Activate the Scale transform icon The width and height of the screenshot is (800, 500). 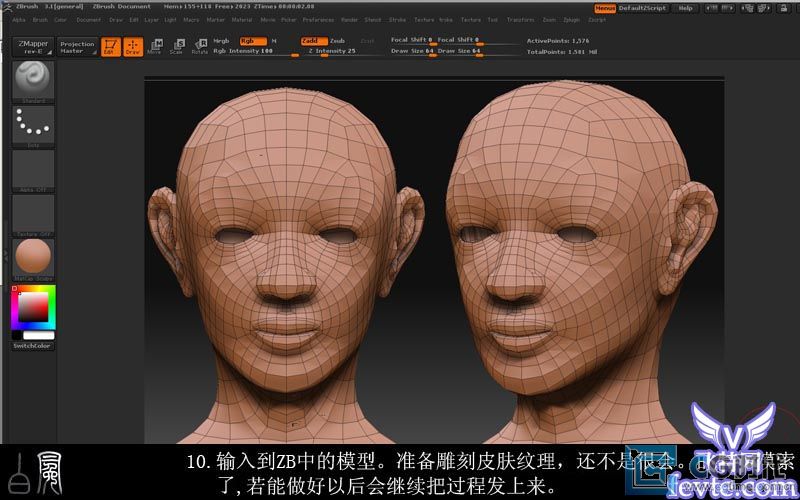[x=177, y=46]
